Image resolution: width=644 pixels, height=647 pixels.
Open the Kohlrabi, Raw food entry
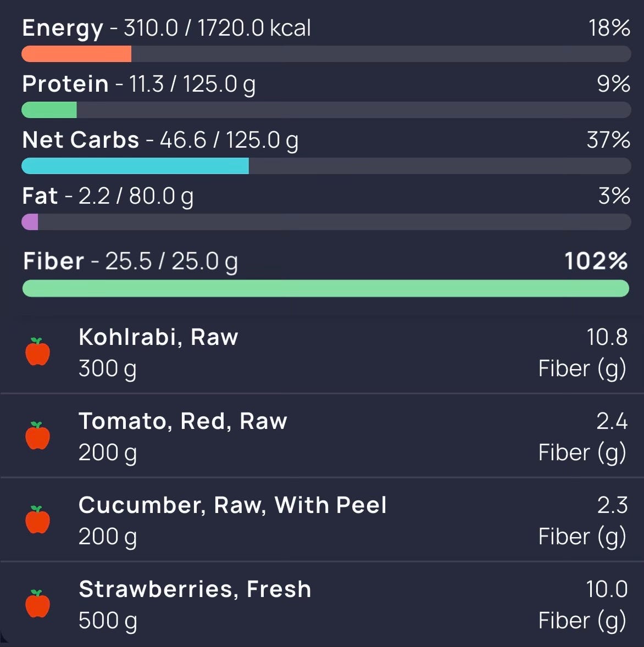click(322, 353)
